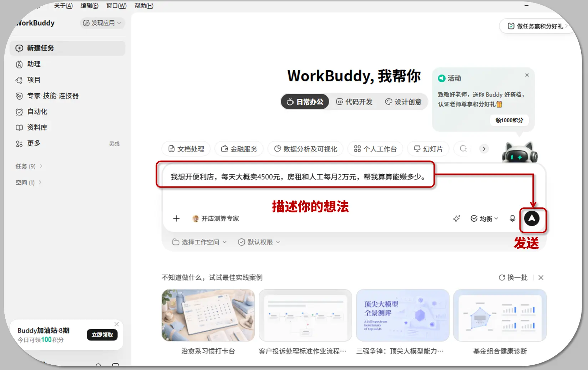
Task: Click the plus icon to add attachment
Action: coord(176,219)
